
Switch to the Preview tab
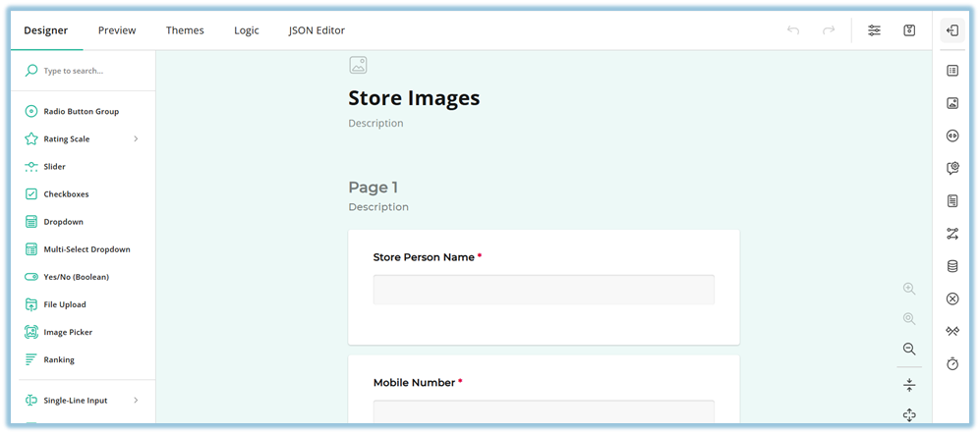click(x=117, y=30)
